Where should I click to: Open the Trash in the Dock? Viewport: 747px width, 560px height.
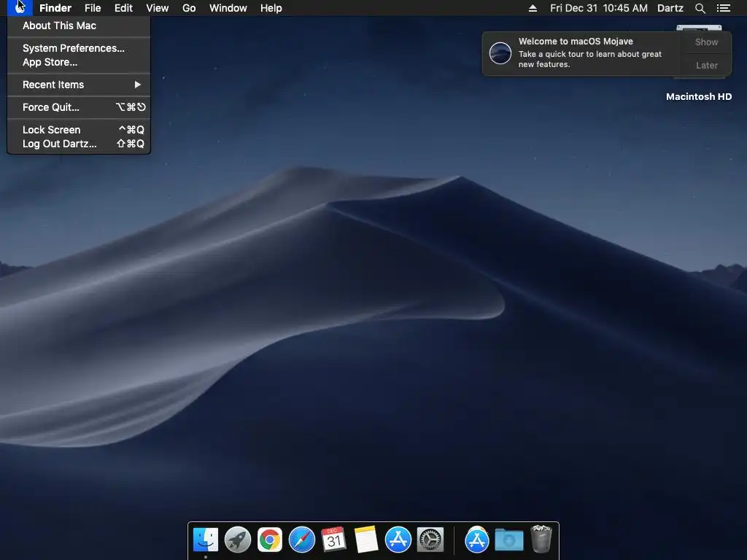[x=541, y=540]
